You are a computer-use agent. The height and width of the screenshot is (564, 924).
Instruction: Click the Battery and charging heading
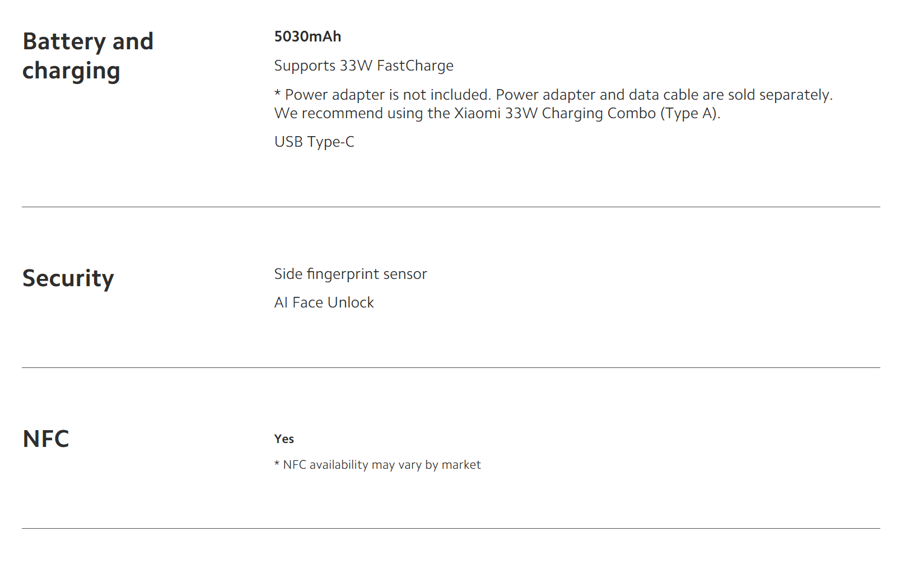88,56
